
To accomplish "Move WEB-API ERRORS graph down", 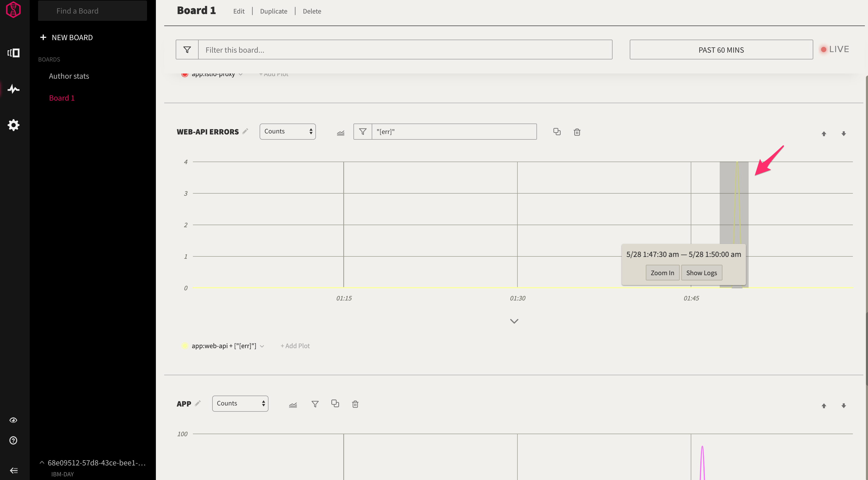I will click(844, 134).
